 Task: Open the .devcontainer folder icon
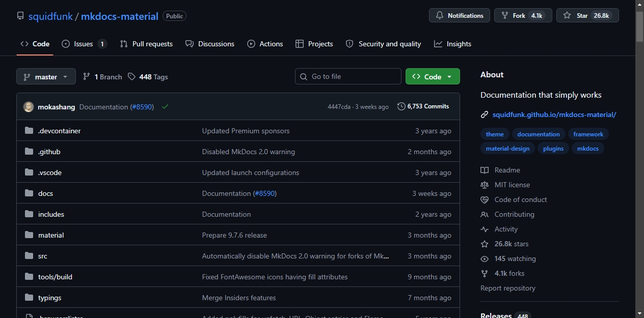pos(29,131)
